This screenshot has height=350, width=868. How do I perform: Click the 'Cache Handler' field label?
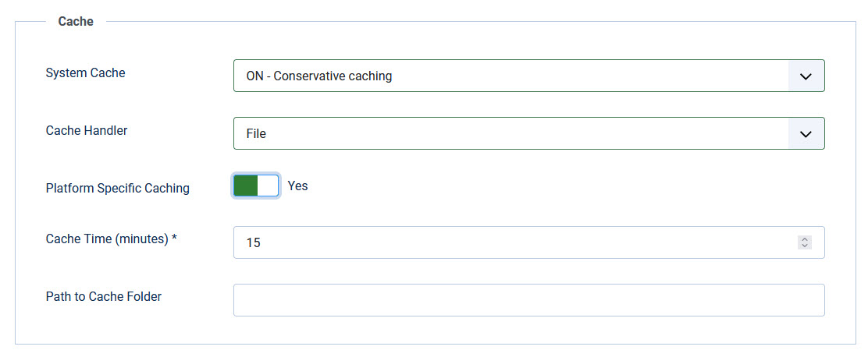(87, 130)
